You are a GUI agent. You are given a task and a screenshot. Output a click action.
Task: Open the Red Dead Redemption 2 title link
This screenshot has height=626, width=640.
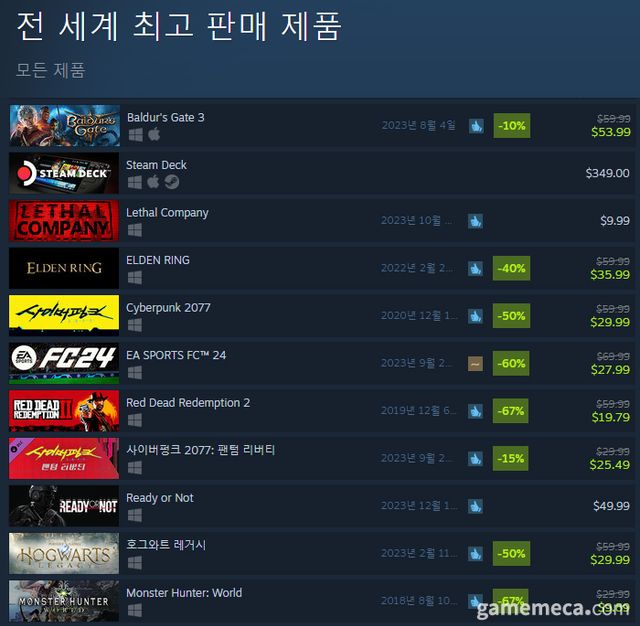click(x=188, y=403)
